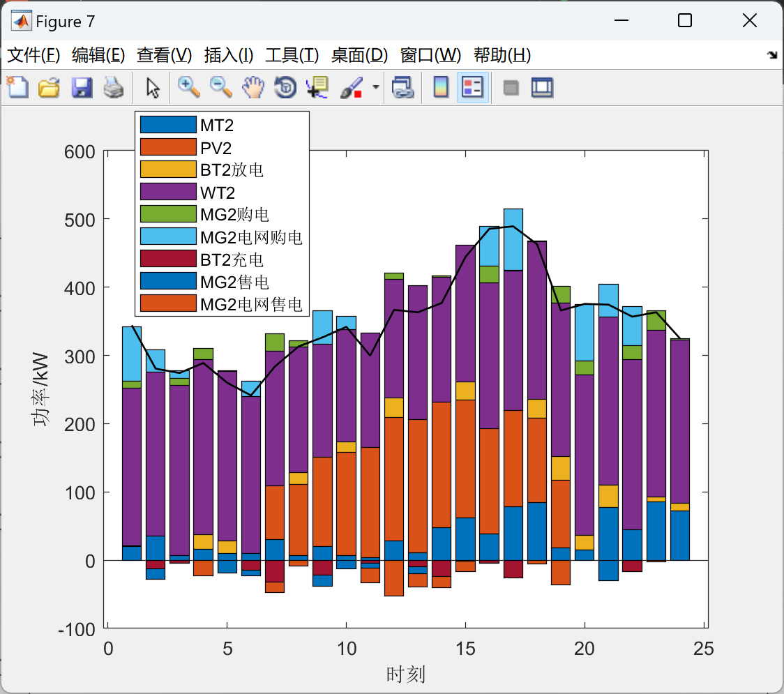Click the Hide Plot Tools button
The image size is (784, 694).
coord(511,87)
